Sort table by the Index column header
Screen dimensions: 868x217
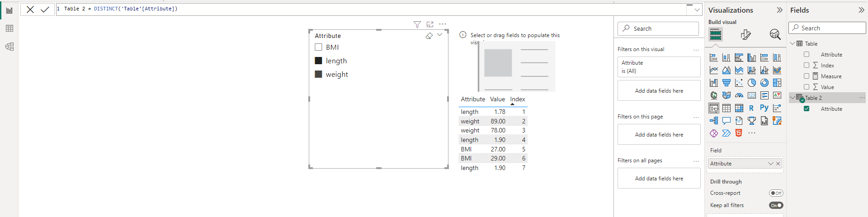(x=518, y=99)
